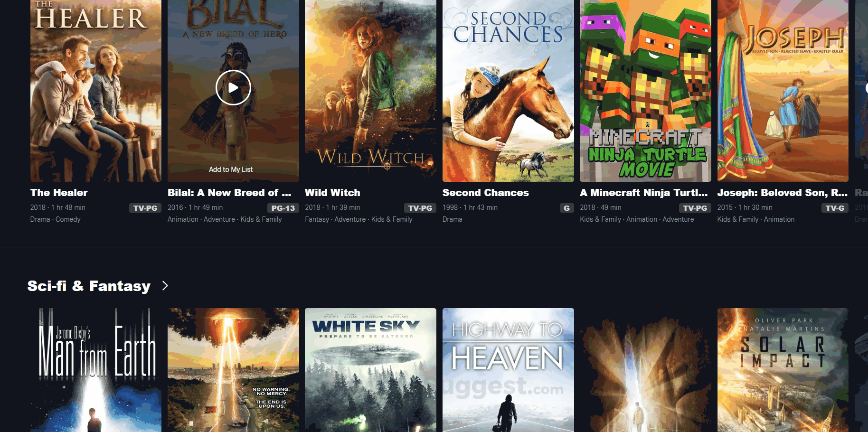Viewport: 868px width, 432px height.
Task: Click the TV-PG badge on The Healer
Action: [x=145, y=207]
